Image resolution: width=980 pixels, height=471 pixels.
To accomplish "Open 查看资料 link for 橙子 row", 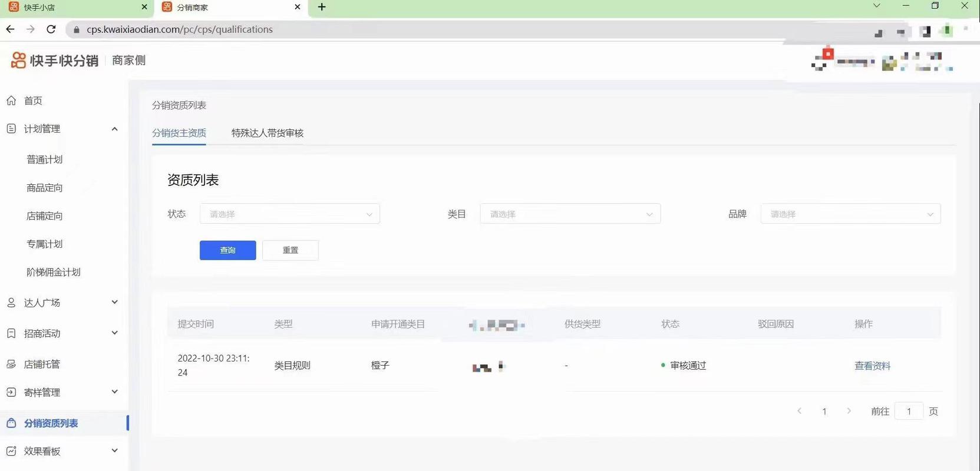I will pyautogui.click(x=872, y=366).
